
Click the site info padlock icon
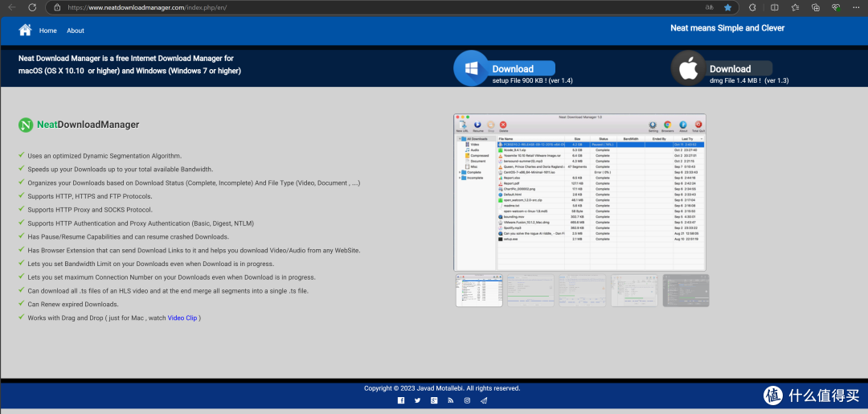coord(57,8)
